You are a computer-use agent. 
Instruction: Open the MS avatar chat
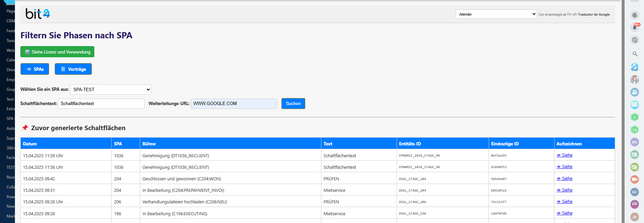[x=634, y=142]
